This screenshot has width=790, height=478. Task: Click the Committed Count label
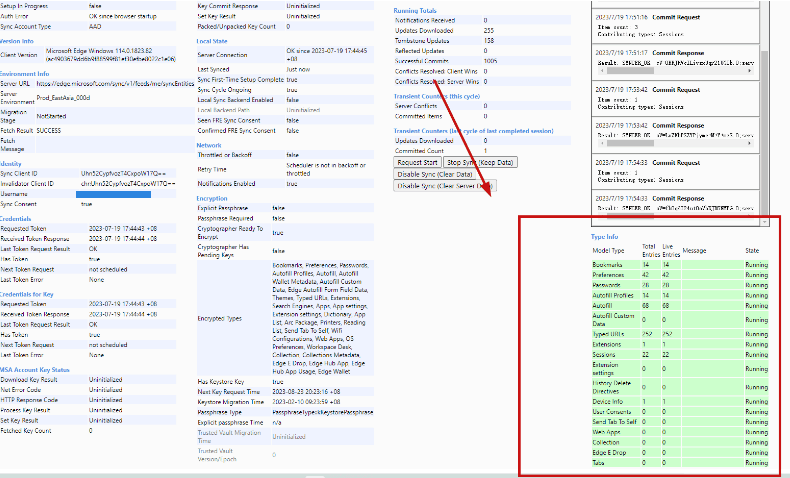point(419,151)
